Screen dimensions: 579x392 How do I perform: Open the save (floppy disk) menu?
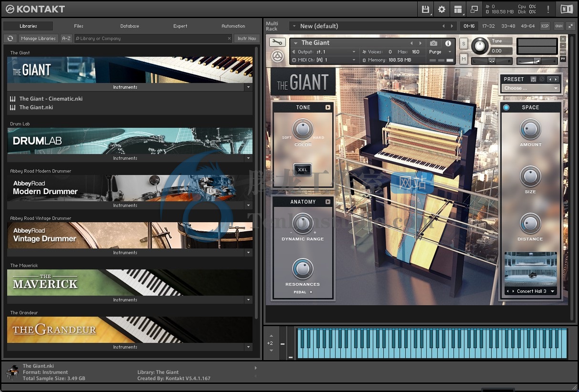[426, 9]
